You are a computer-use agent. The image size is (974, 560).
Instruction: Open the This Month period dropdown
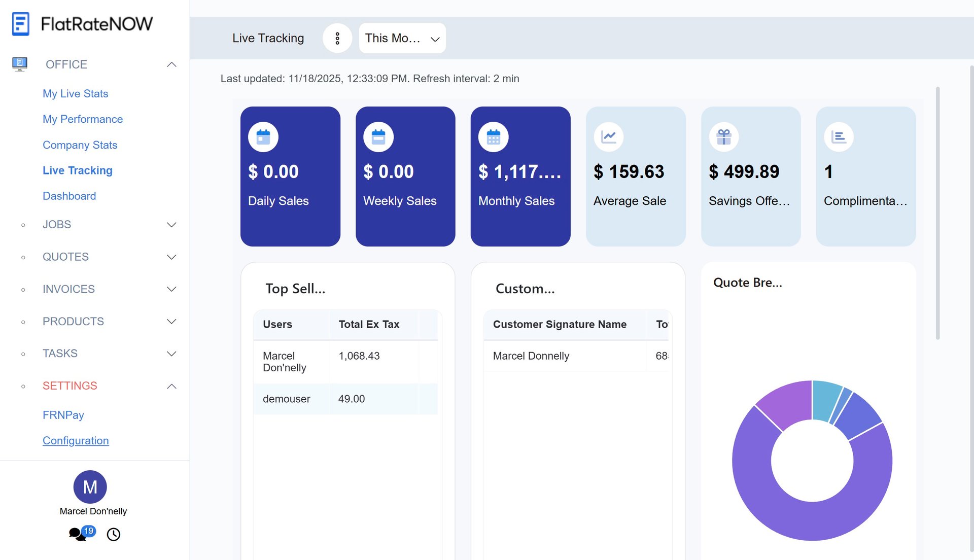pyautogui.click(x=402, y=38)
